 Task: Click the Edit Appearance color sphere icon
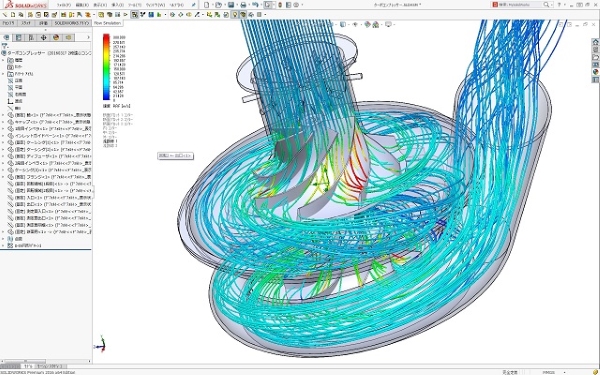click(x=367, y=24)
